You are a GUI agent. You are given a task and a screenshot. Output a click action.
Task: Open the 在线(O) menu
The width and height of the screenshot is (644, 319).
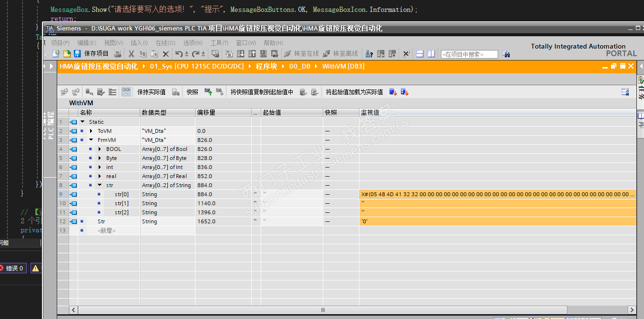pyautogui.click(x=165, y=43)
